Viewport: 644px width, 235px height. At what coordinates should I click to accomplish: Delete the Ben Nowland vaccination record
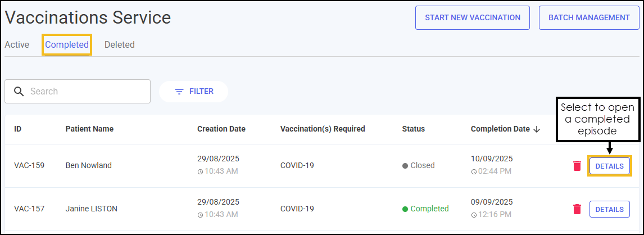pyautogui.click(x=577, y=166)
